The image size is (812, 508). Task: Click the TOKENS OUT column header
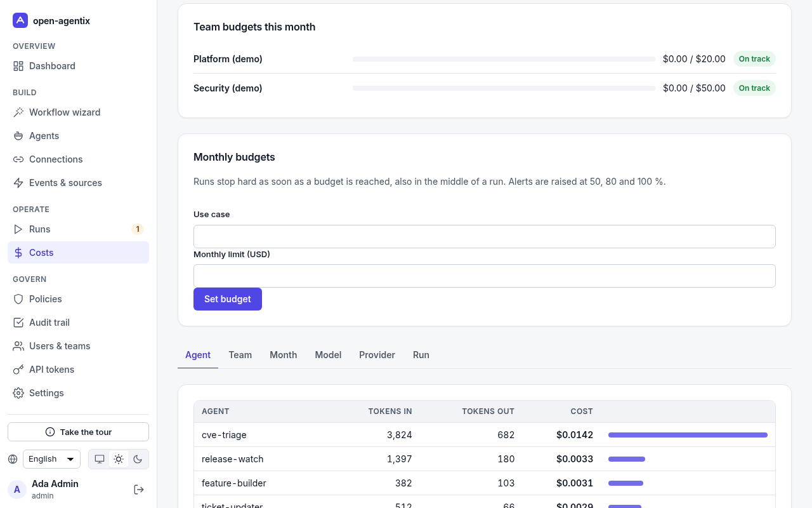pos(488,411)
